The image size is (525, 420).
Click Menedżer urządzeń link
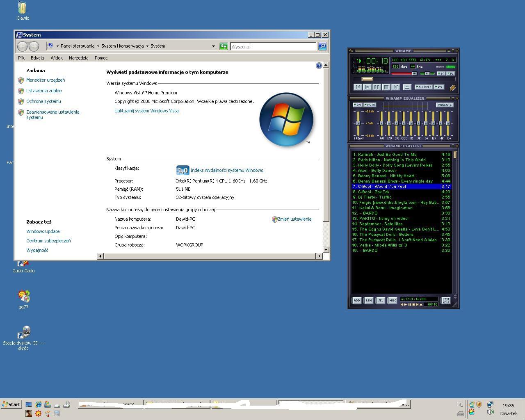point(46,80)
